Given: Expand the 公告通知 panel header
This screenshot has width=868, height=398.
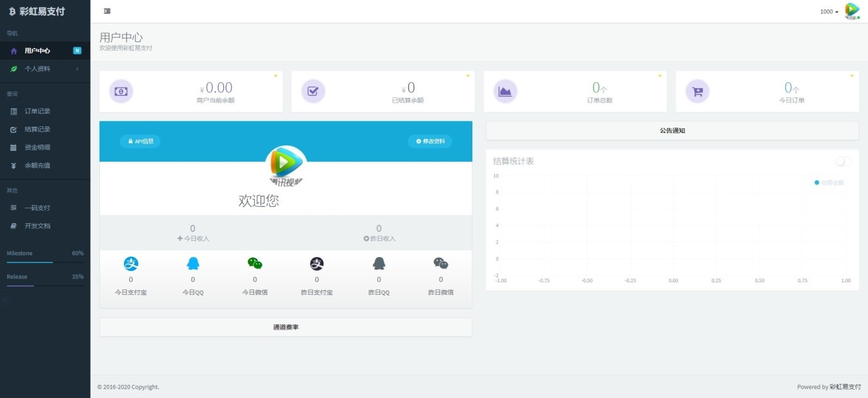Looking at the screenshot, I should 672,131.
